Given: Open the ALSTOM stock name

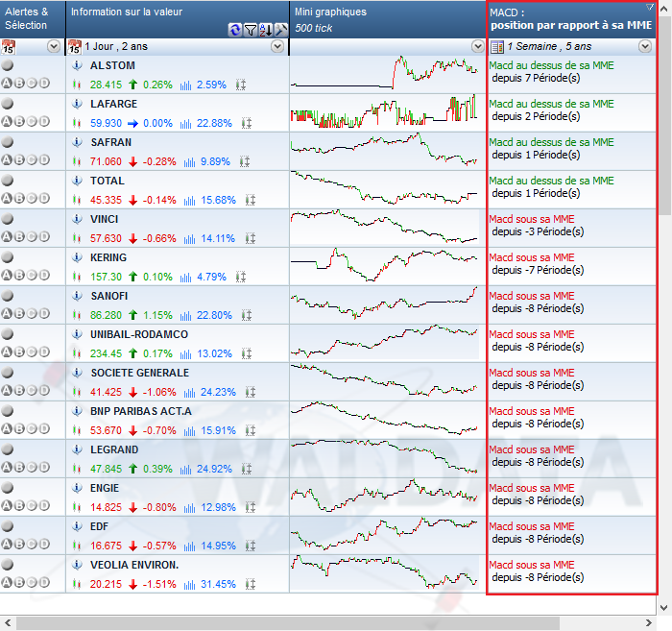Looking at the screenshot, I should [x=112, y=65].
